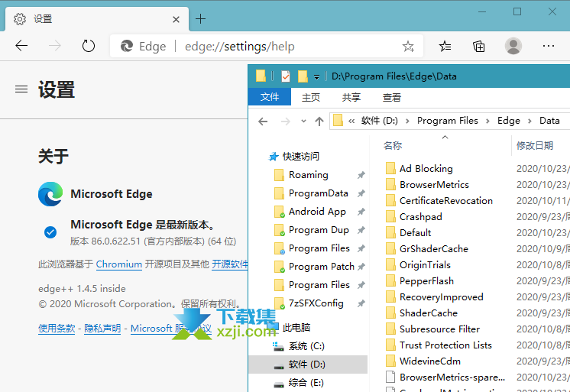Viewport: 570px width, 392px height.
Task: Open the Favorites list icon
Action: pos(445,46)
